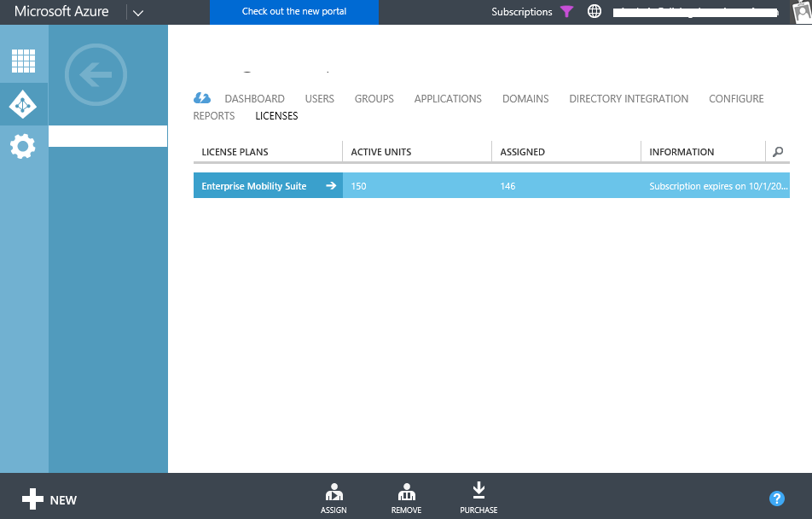Open the help question mark
This screenshot has height=519, width=812.
(777, 499)
